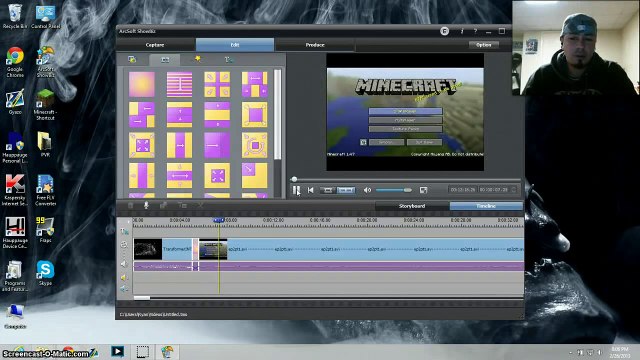Open Skype desktop icon
The height and width of the screenshot is (360, 640).
[45, 273]
